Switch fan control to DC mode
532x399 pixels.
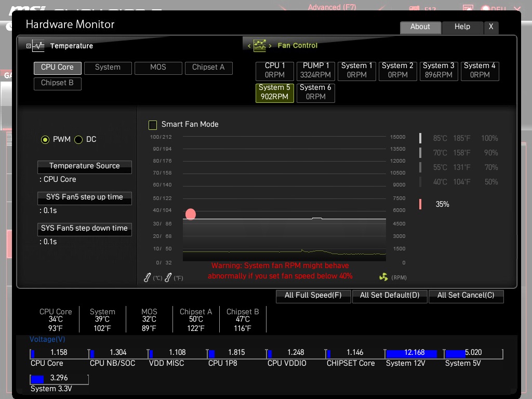tap(79, 140)
